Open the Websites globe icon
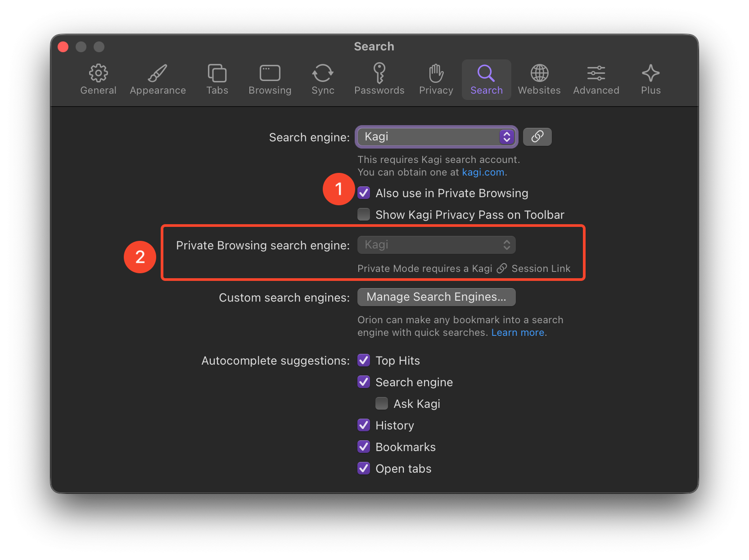This screenshot has width=749, height=560. [x=539, y=73]
